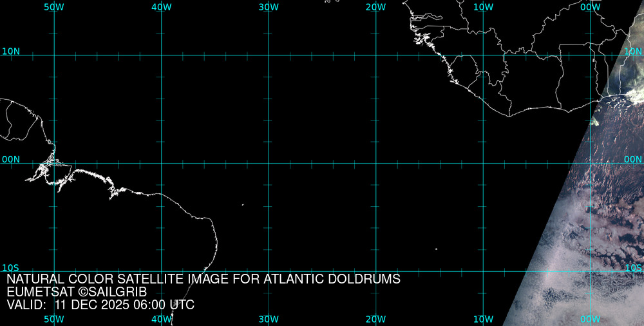
Task: Click where the equator crosses 50W
Action: [54, 163]
